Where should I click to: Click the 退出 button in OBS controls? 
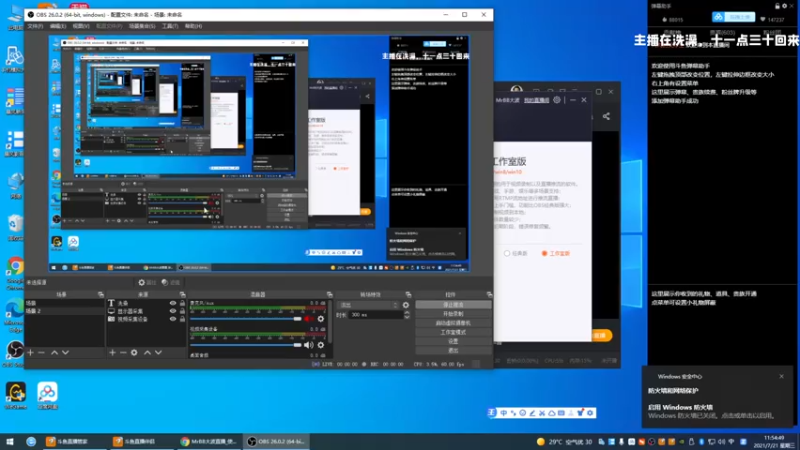click(x=453, y=351)
